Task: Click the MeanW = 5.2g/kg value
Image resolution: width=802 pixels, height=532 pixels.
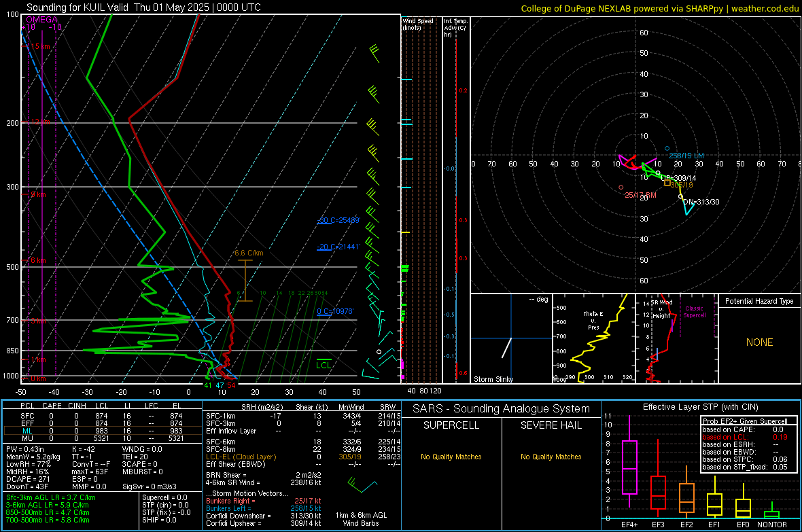Action: point(33,457)
